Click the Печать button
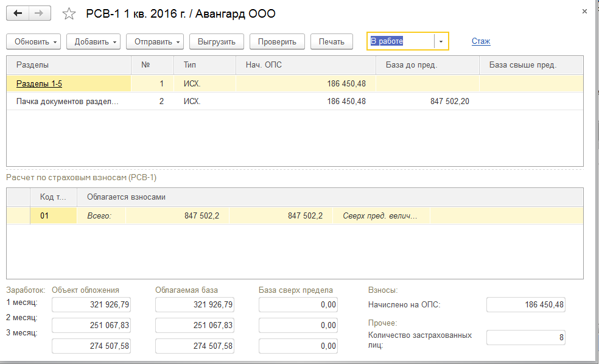The height and width of the screenshot is (364, 599). (x=332, y=41)
